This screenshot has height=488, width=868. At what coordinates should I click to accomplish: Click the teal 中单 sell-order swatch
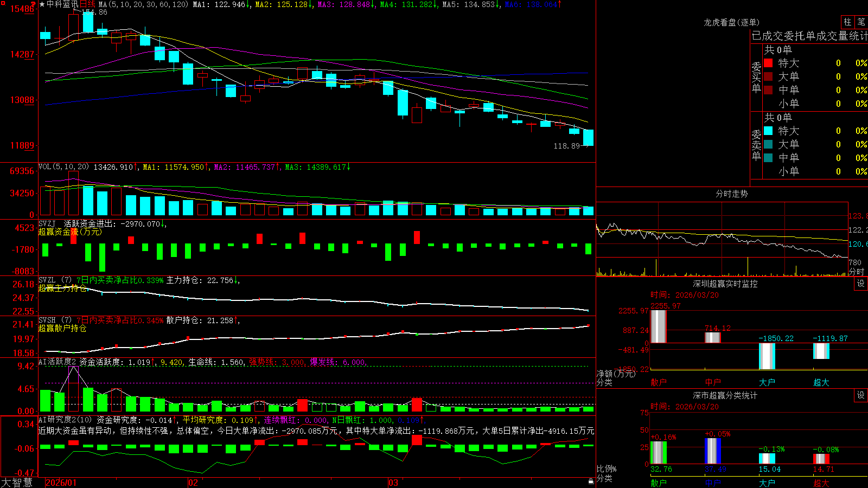(768, 158)
